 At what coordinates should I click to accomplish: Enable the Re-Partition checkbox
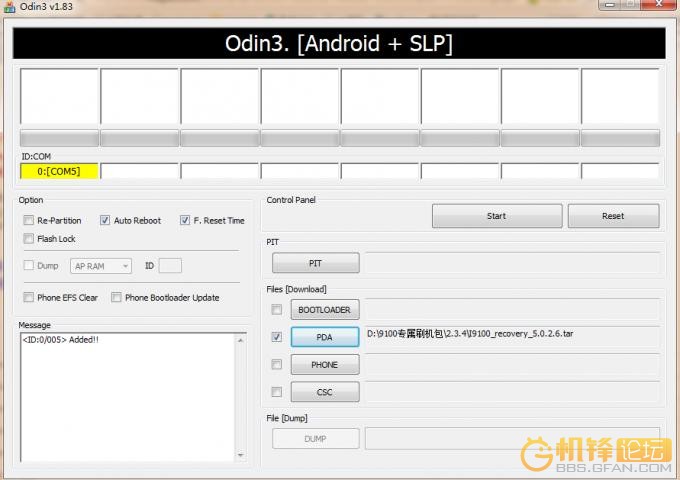[29, 220]
